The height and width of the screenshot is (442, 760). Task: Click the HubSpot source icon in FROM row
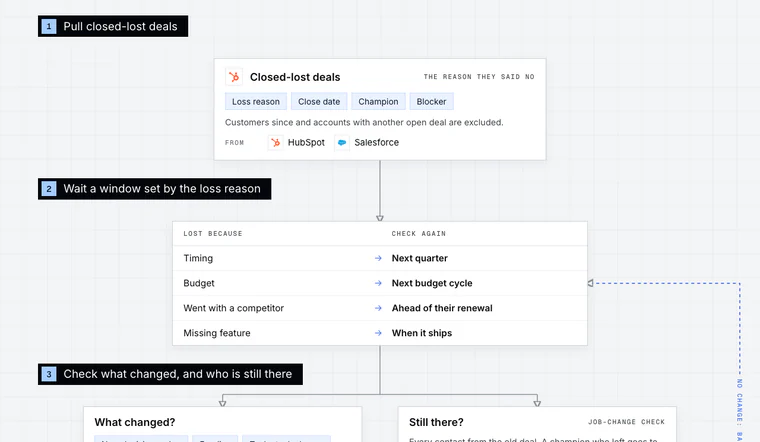[x=275, y=142]
